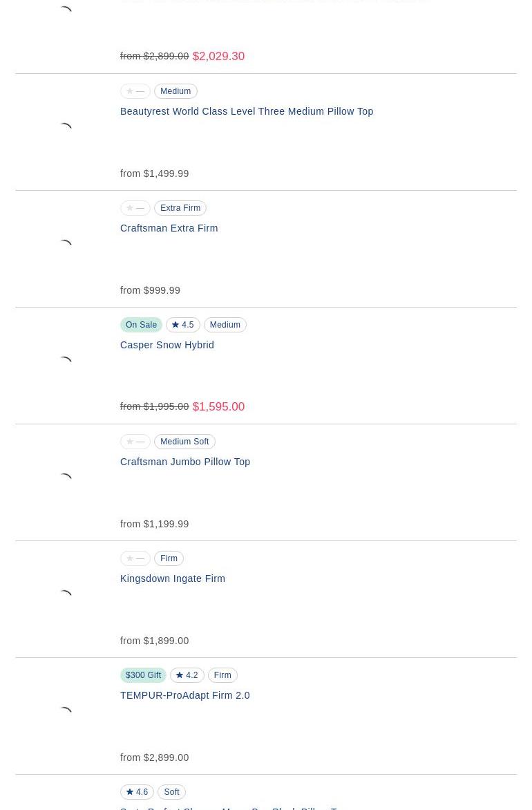Open TEMPUR-ProAdapt Firm 2.0 product page

(185, 695)
